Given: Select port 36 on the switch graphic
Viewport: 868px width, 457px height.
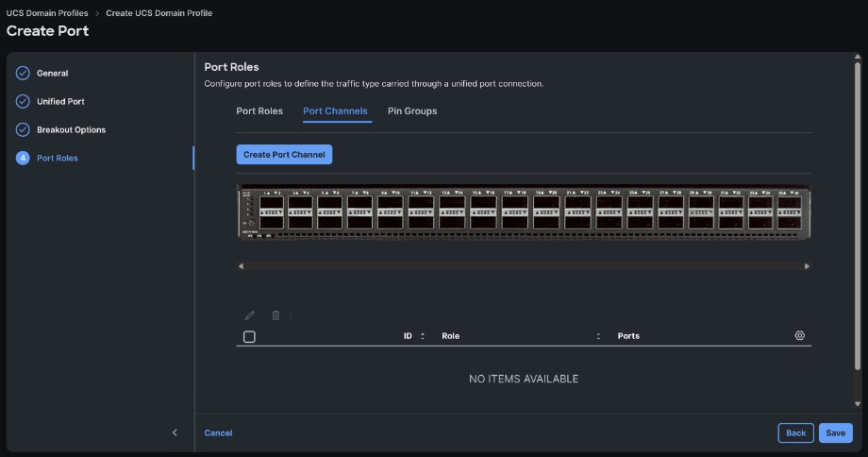Looking at the screenshot, I should tap(789, 223).
